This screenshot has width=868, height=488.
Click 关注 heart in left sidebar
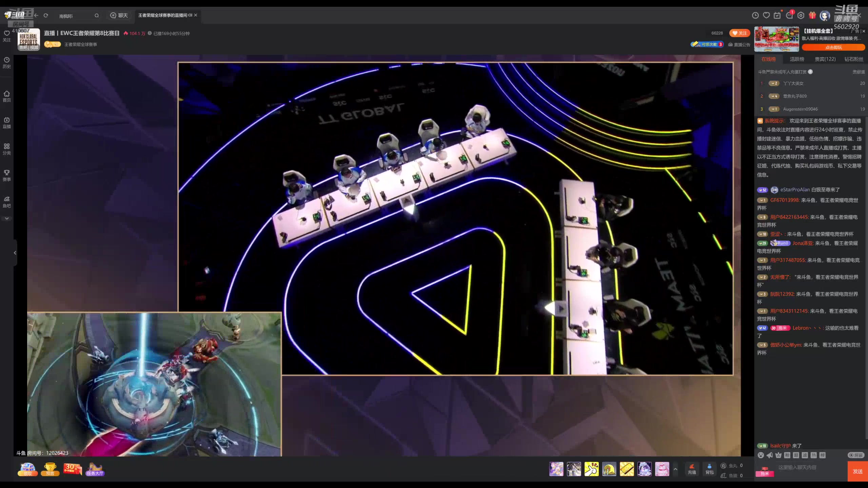click(x=7, y=36)
